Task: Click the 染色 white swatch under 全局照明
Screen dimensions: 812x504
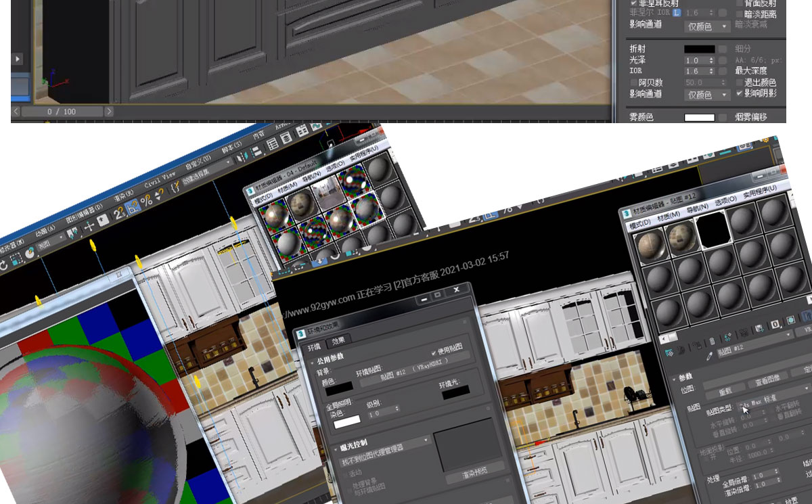Action: pos(347,421)
